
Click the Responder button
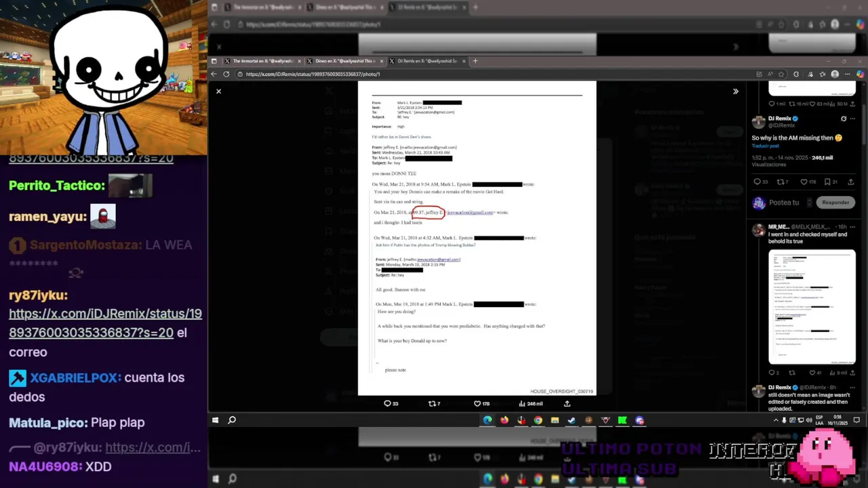point(835,202)
